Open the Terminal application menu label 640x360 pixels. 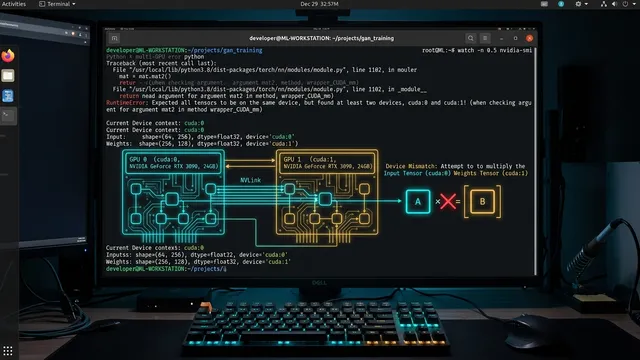tap(58, 4)
